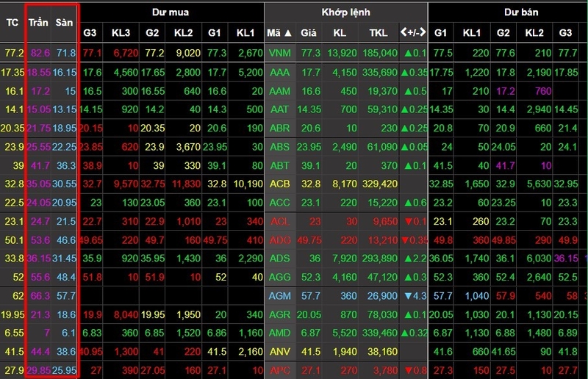Select the ACB stock symbol

[280, 184]
